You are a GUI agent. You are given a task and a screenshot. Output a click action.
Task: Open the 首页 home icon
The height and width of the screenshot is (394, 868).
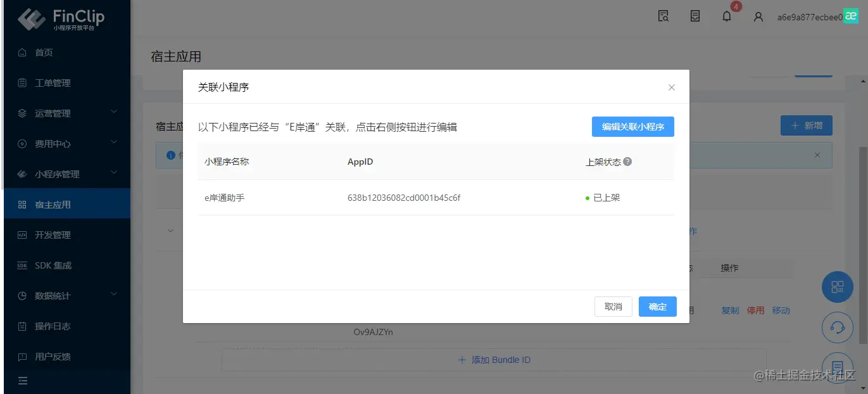pyautogui.click(x=22, y=53)
